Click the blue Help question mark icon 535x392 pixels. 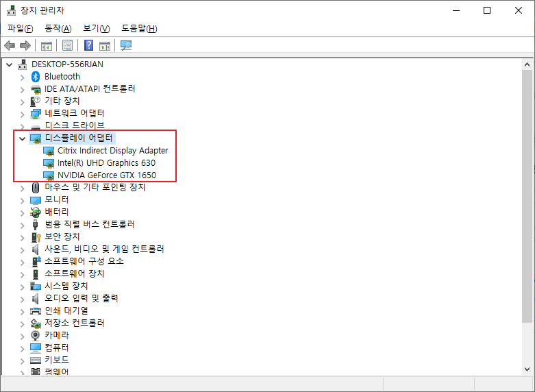click(89, 45)
